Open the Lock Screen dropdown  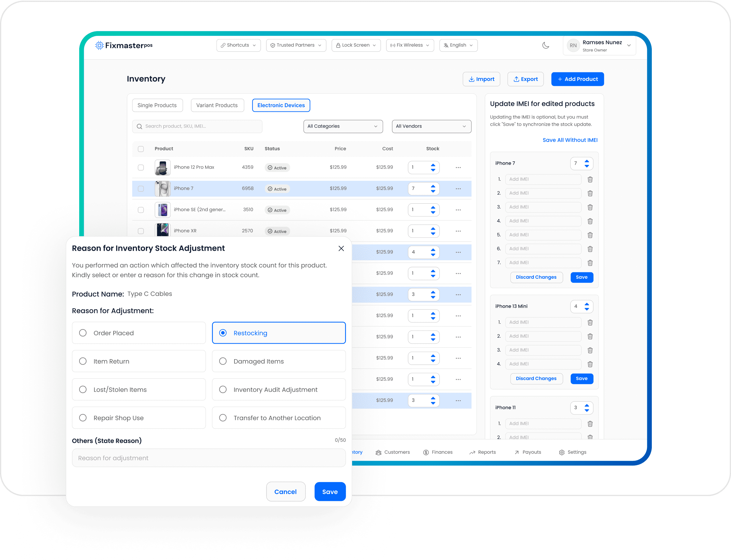point(356,45)
